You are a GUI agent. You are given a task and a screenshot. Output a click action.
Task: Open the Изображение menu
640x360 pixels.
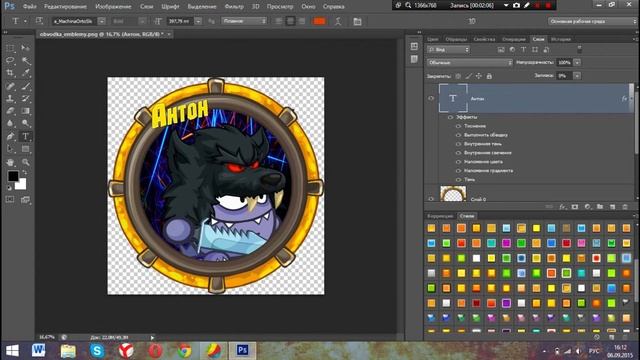(x=113, y=7)
